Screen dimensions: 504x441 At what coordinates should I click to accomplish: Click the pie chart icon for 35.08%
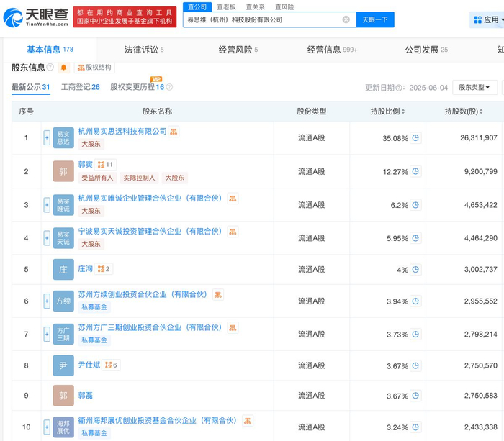point(415,138)
